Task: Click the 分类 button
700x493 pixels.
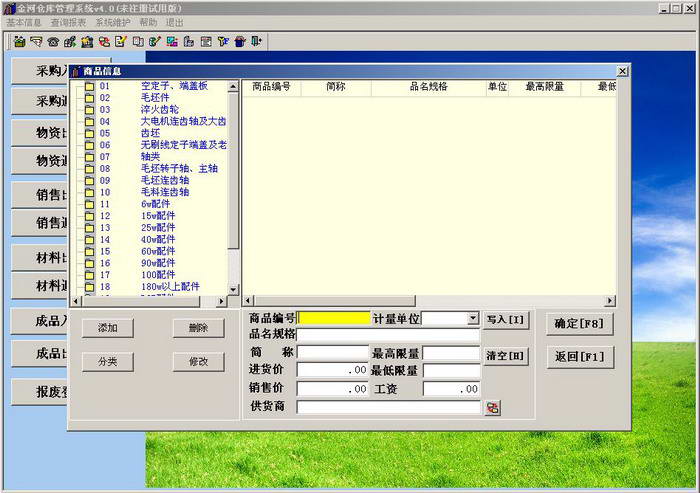Action: click(108, 362)
